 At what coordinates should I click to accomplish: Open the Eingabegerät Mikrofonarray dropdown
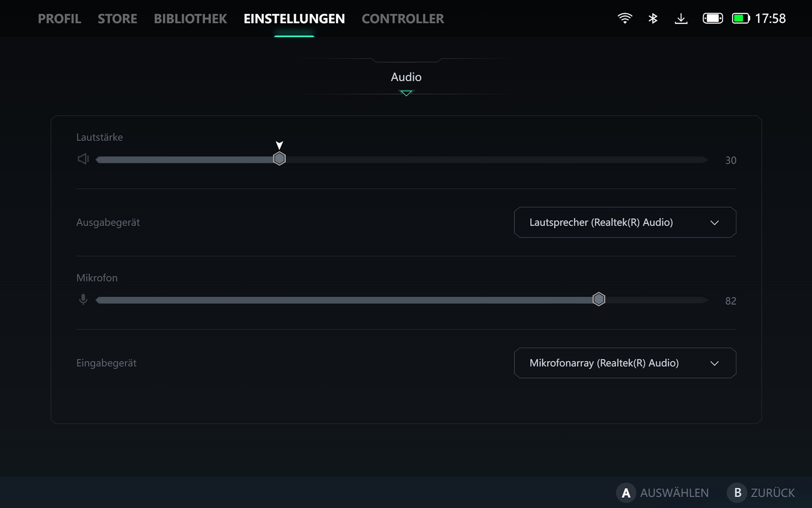click(x=625, y=363)
